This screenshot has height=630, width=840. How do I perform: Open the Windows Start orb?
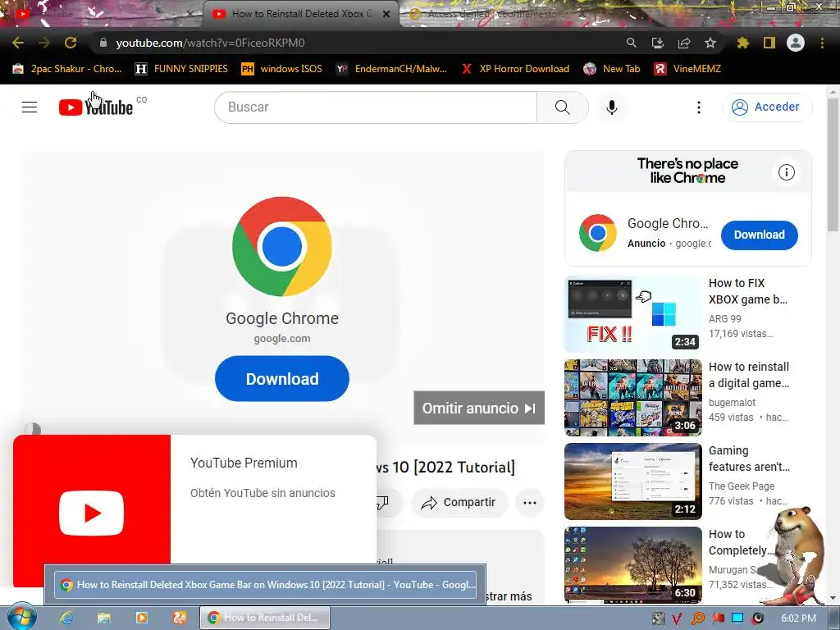22,617
